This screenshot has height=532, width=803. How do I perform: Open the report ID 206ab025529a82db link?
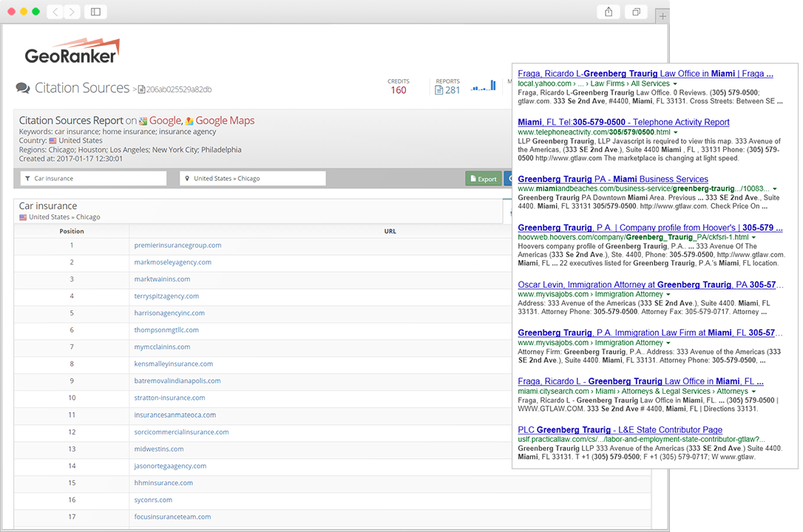[175, 89]
